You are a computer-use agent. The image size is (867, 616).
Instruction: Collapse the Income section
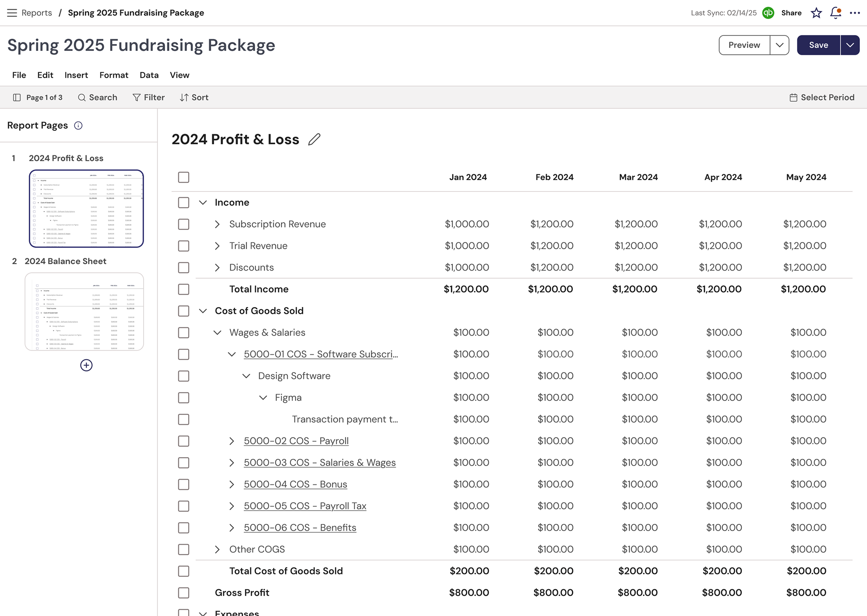pos(203,202)
